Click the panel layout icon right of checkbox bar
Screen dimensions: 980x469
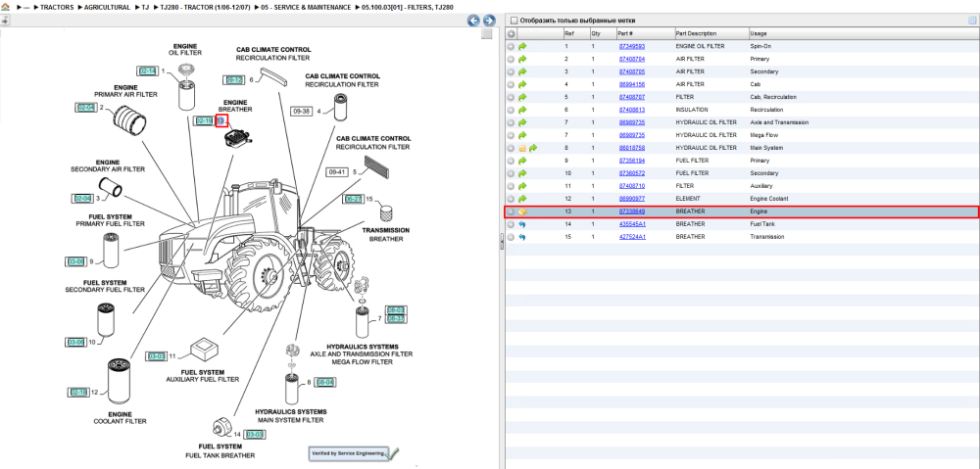[x=972, y=21]
